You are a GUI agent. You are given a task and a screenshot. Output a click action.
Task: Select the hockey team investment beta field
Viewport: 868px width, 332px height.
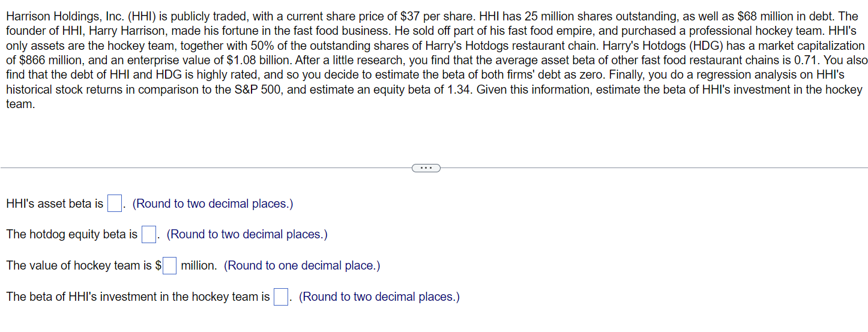click(281, 297)
